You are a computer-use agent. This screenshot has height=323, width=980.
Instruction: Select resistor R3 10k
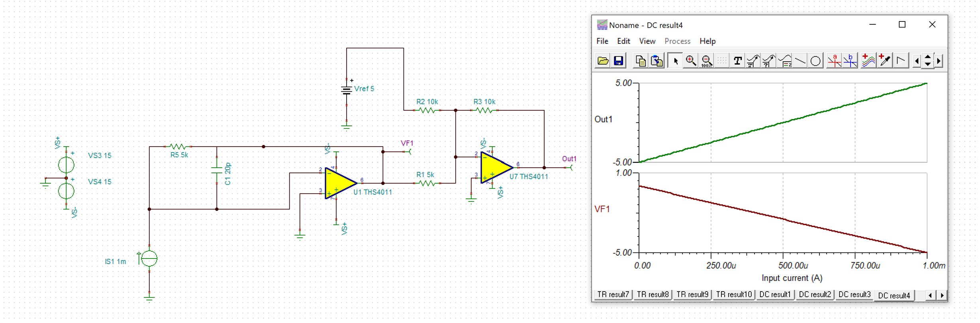coord(484,110)
